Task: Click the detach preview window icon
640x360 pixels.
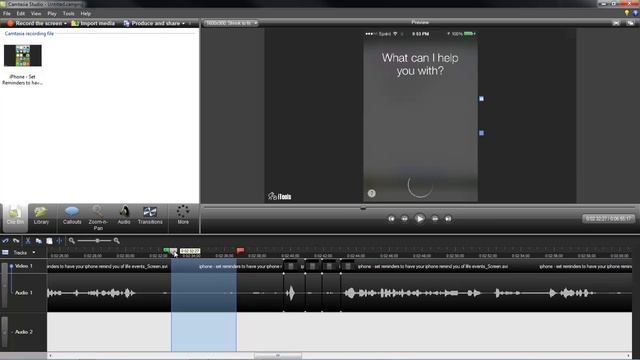Action: 631,23
